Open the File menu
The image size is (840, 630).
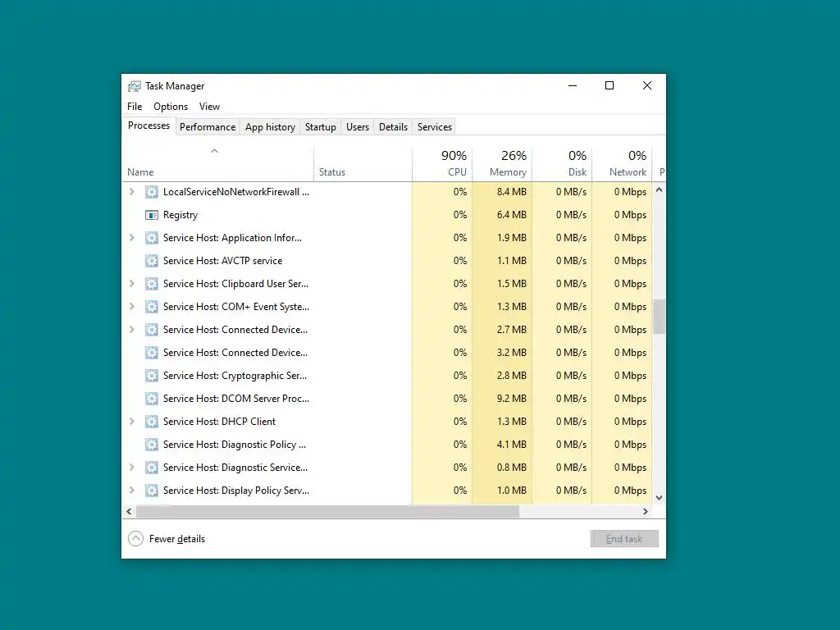135,107
